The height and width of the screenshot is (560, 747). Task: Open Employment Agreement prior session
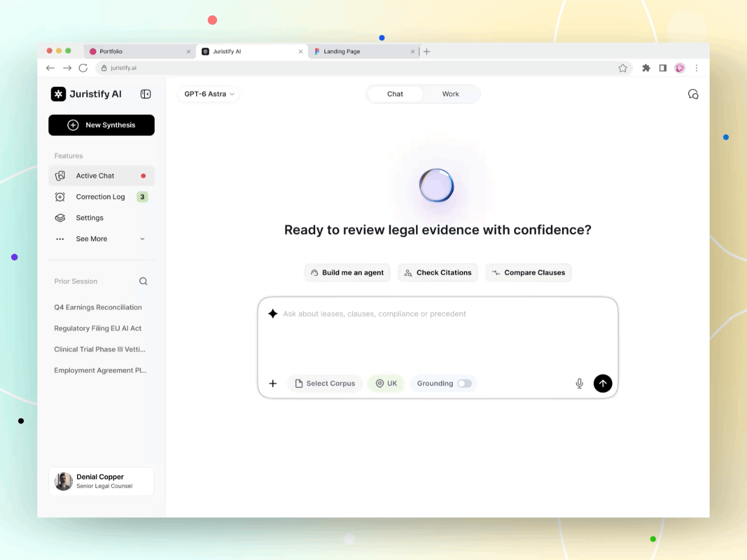[100, 370]
